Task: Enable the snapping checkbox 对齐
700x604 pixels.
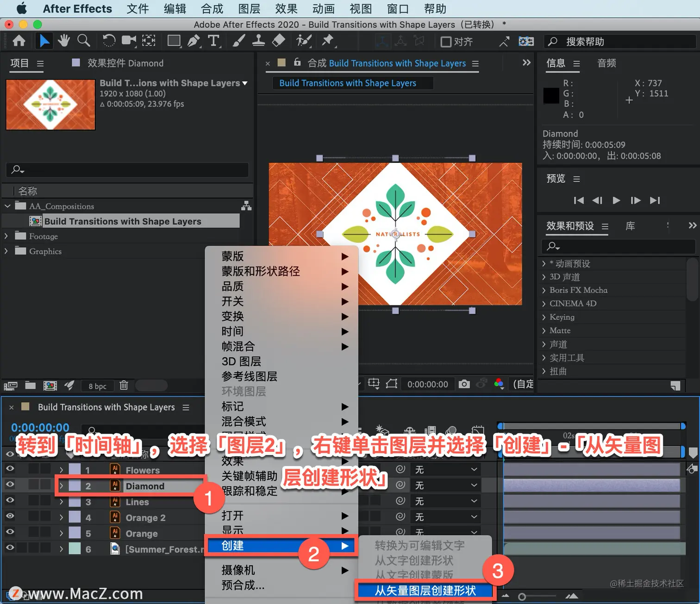Action: 446,42
